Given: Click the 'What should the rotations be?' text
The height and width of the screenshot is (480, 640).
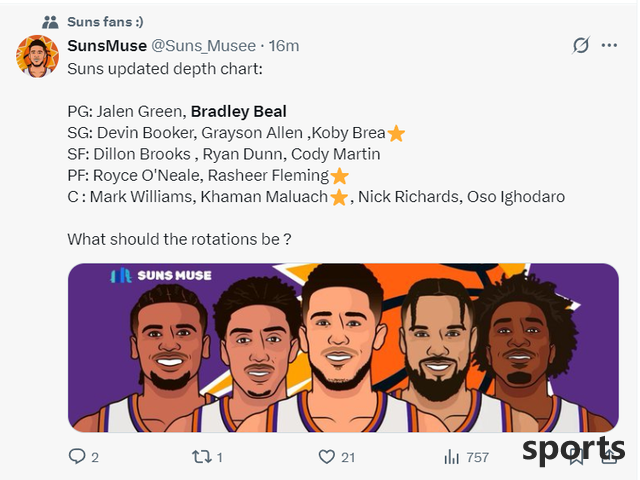Looking at the screenshot, I should pos(180,239).
